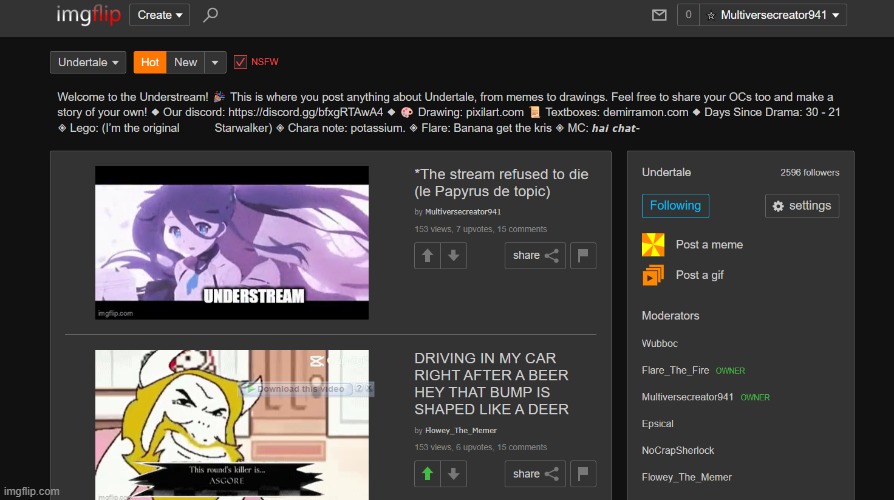Click the '2596 followers' count
Viewport: 894px width, 500px height.
[x=810, y=173]
